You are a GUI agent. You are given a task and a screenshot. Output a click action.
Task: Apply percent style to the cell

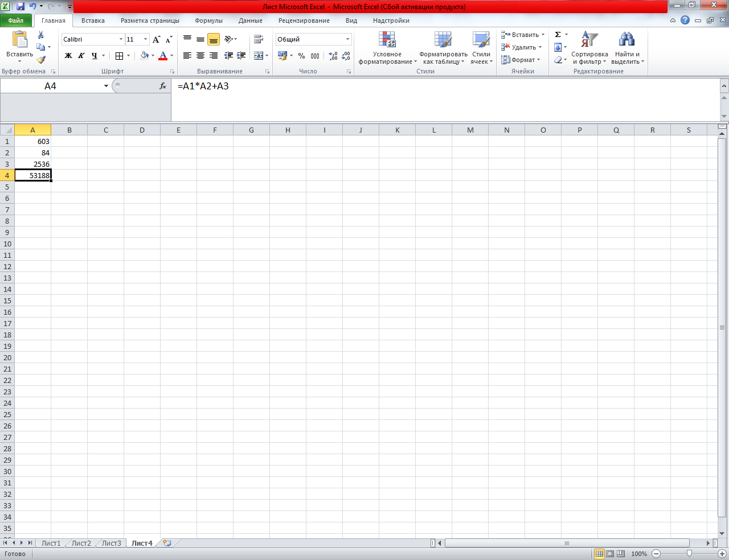click(301, 56)
